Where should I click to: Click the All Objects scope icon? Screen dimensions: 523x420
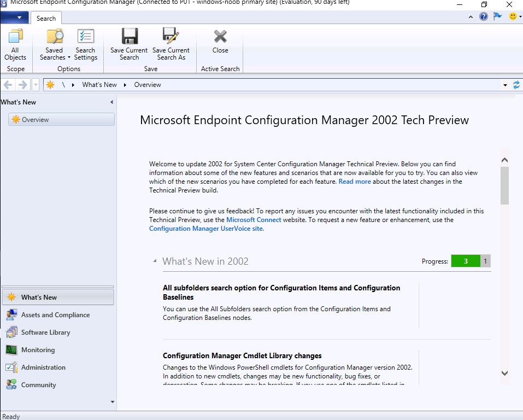tap(15, 45)
